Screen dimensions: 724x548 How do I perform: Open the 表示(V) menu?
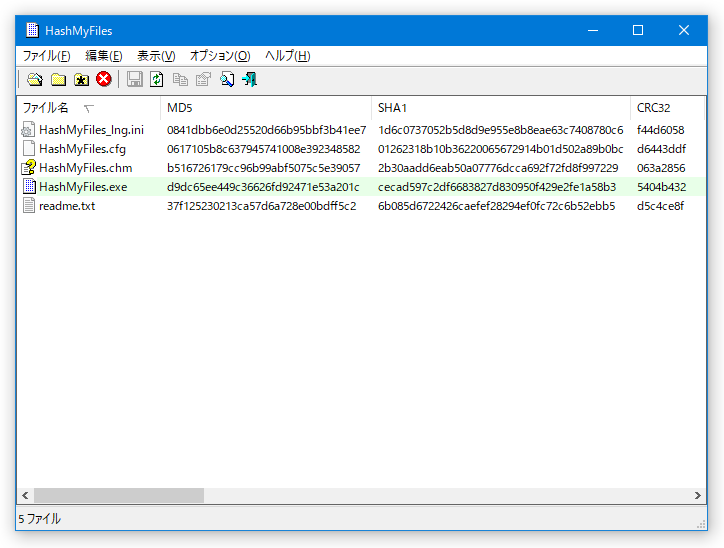(156, 56)
